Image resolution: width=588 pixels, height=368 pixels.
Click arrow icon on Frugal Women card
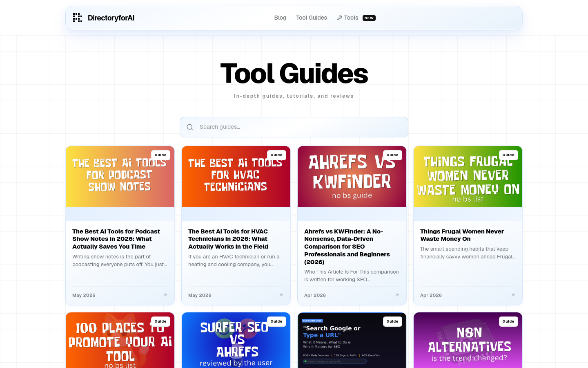click(513, 295)
